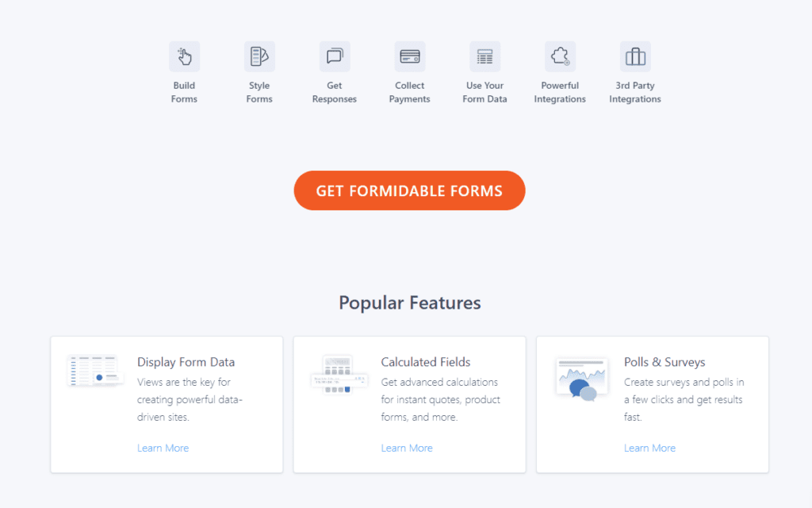This screenshot has height=508, width=812.
Task: Open Learn More under Polls & Surveys
Action: click(x=649, y=448)
